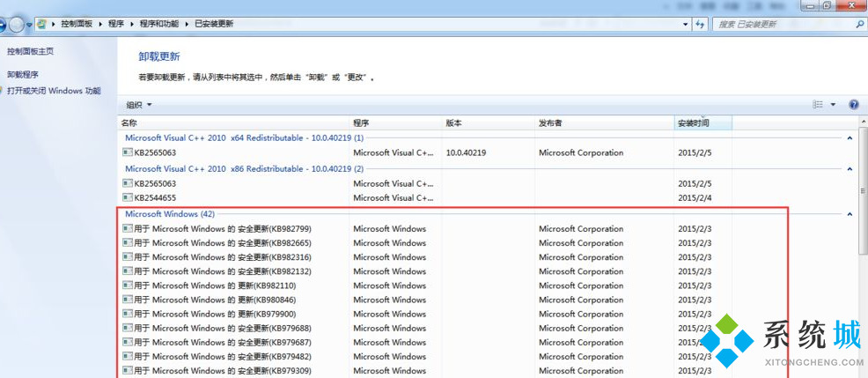The height and width of the screenshot is (378, 868).
Task: Click the icon beside KB982110 entry
Action: [x=128, y=285]
